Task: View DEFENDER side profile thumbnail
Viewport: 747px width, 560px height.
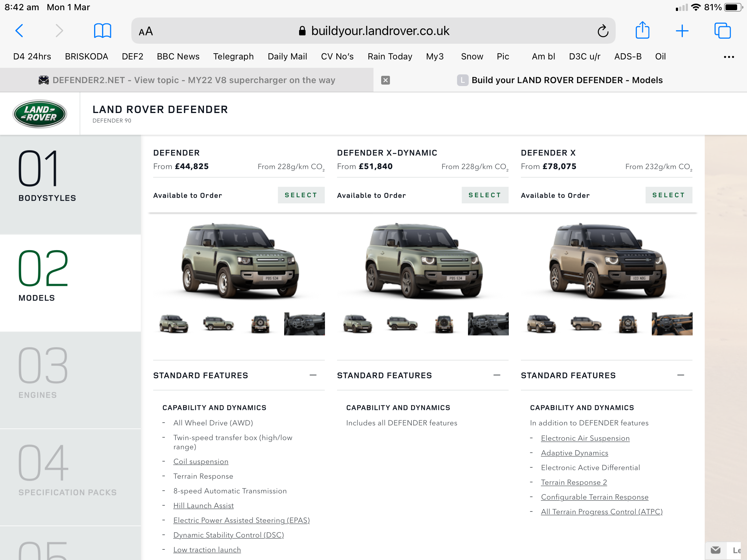Action: (x=218, y=324)
